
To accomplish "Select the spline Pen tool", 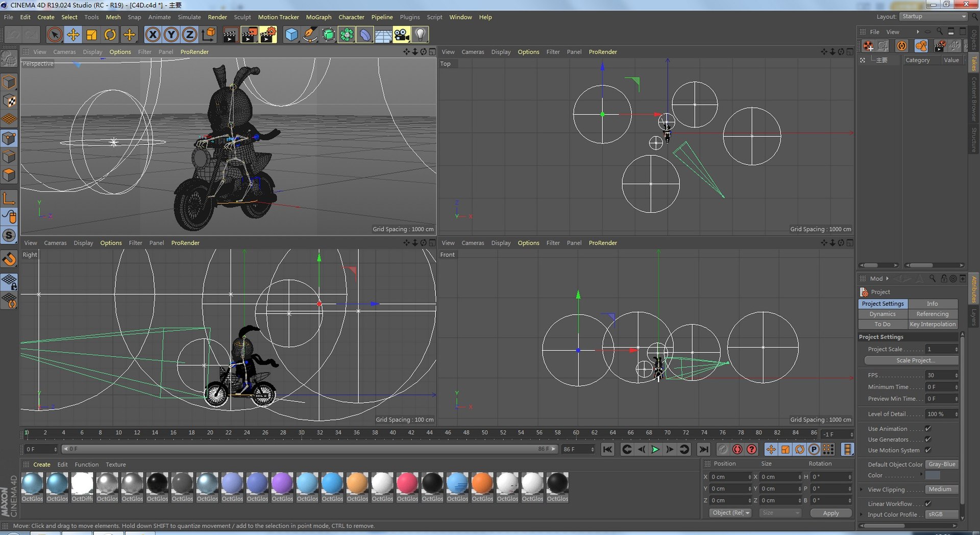I will pos(310,35).
